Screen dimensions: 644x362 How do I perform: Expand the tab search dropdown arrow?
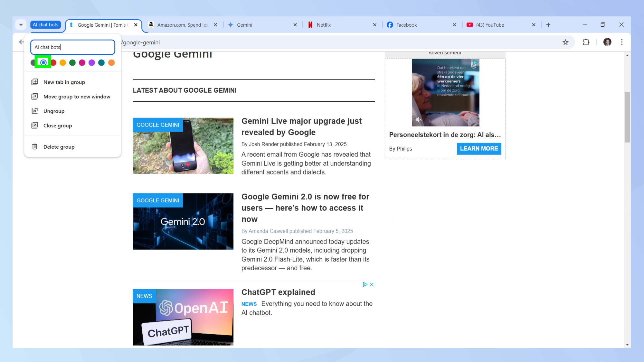coord(21,25)
